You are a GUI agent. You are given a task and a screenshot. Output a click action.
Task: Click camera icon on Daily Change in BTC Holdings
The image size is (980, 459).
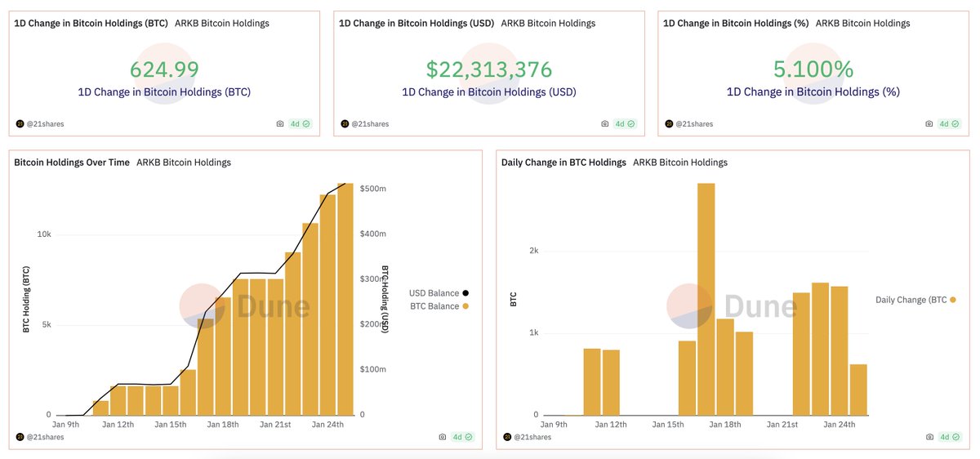pos(929,437)
